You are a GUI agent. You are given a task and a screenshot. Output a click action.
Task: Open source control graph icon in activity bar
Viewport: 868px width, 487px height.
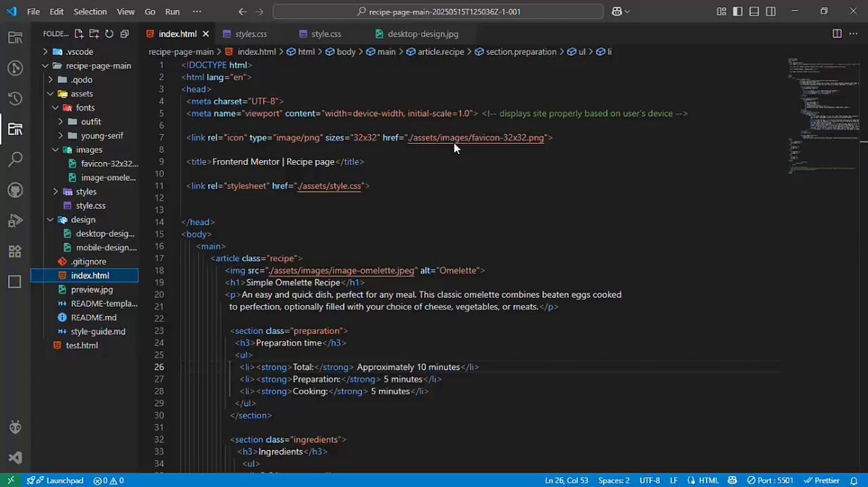click(x=14, y=68)
